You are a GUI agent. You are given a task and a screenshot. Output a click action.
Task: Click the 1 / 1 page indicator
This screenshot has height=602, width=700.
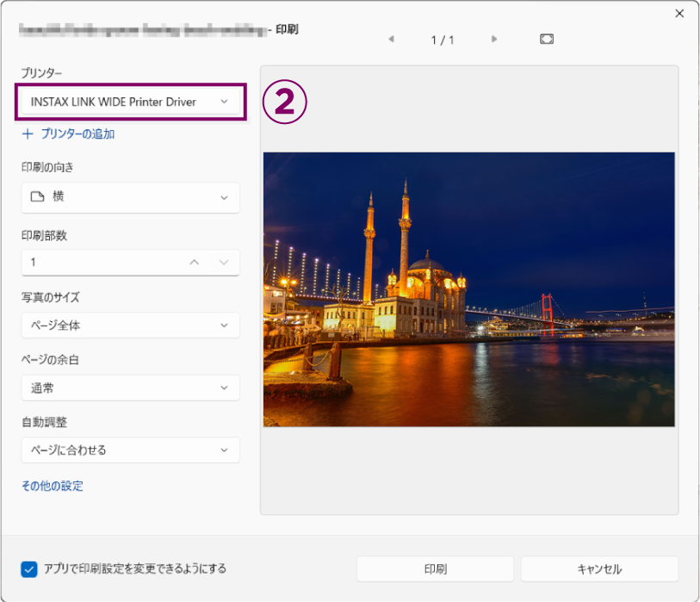(443, 40)
